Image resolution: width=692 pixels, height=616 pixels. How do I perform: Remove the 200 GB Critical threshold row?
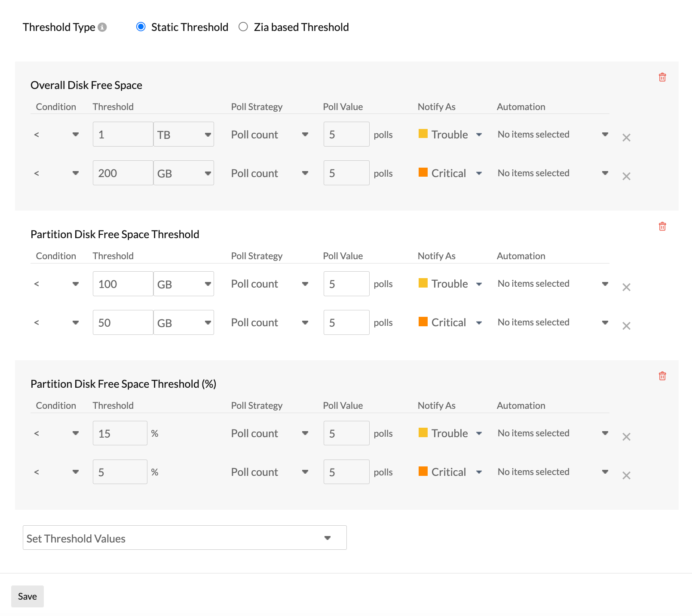click(626, 176)
